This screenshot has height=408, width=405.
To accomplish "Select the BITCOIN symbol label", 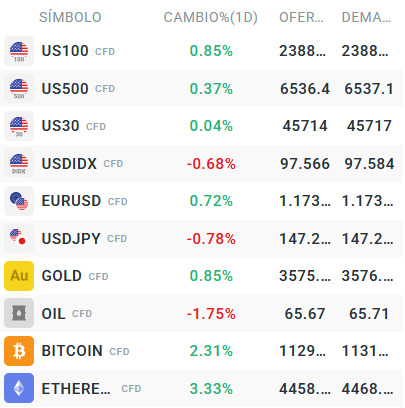I will 72,351.
